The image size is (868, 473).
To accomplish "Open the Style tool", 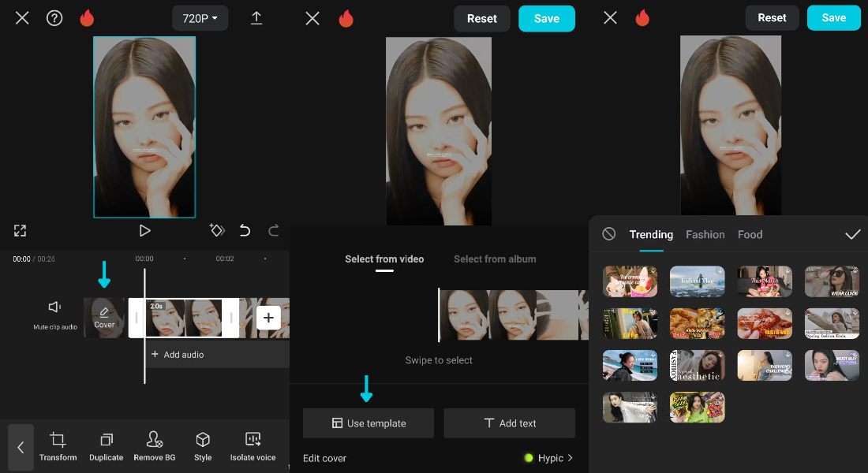I will [203, 447].
